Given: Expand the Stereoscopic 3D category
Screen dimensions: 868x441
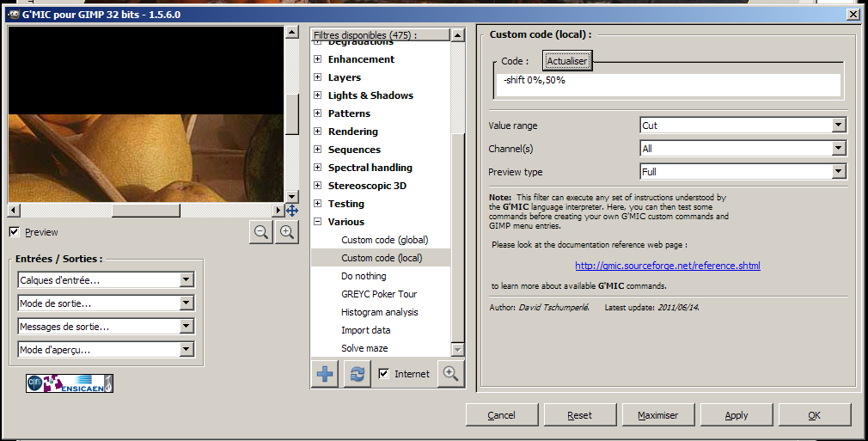Looking at the screenshot, I should tap(318, 185).
